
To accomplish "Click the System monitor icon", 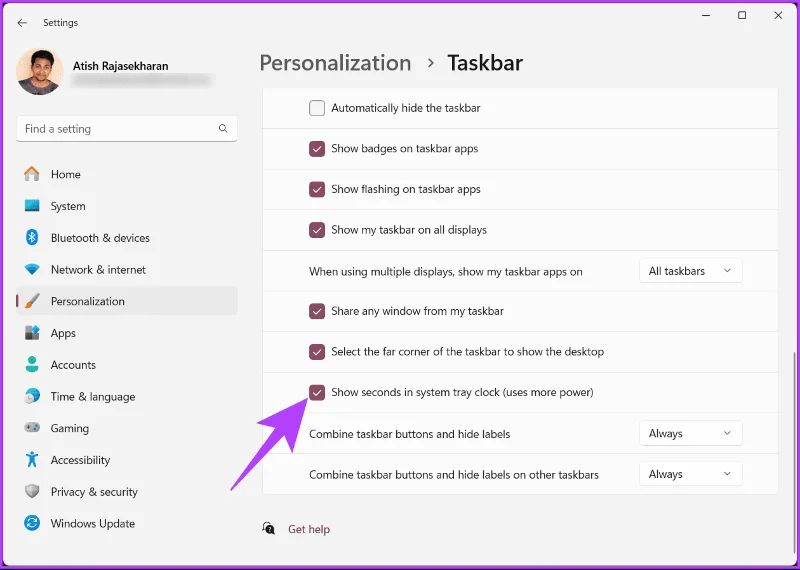I will (x=32, y=206).
